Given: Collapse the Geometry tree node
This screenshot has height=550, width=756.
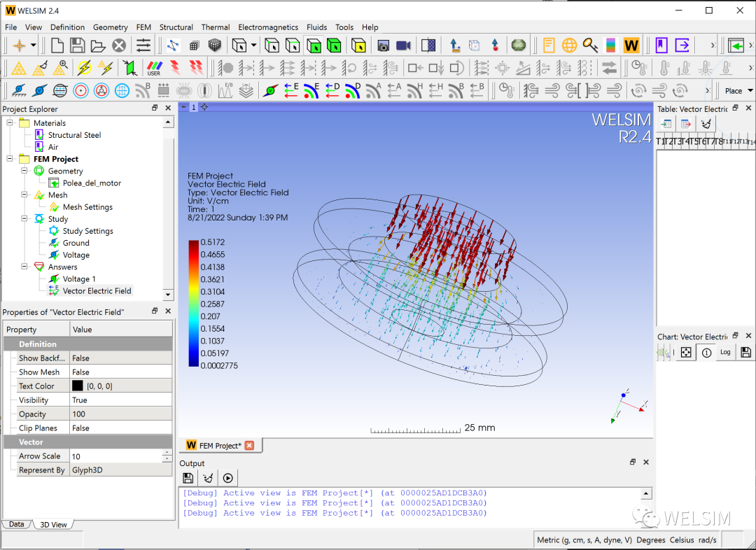Looking at the screenshot, I should point(24,171).
